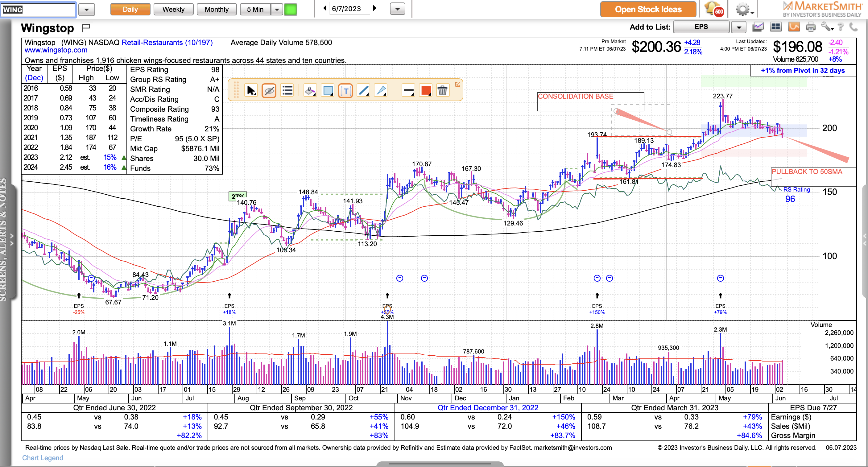
Task: Expand the intraday interval dropdown arrow
Action: 277,10
